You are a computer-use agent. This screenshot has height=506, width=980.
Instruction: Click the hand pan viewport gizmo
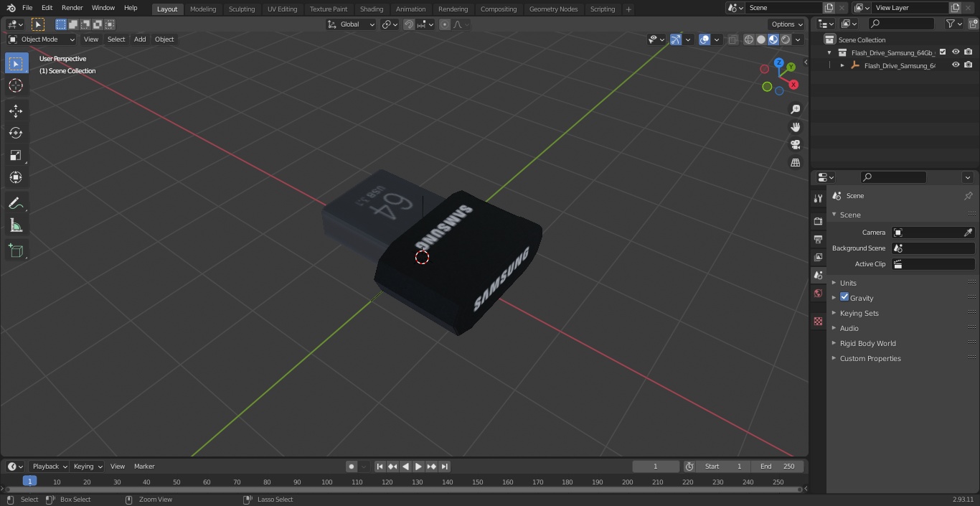coord(795,127)
